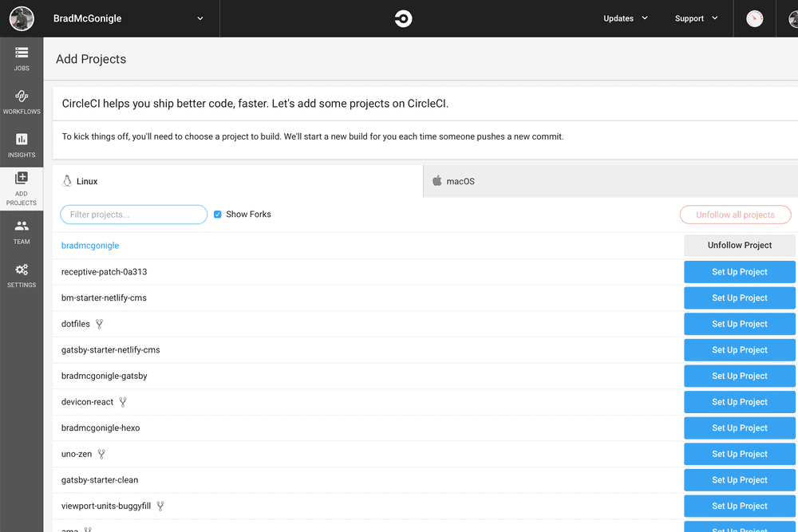Open the Jobs sidebar icon

coord(22,53)
